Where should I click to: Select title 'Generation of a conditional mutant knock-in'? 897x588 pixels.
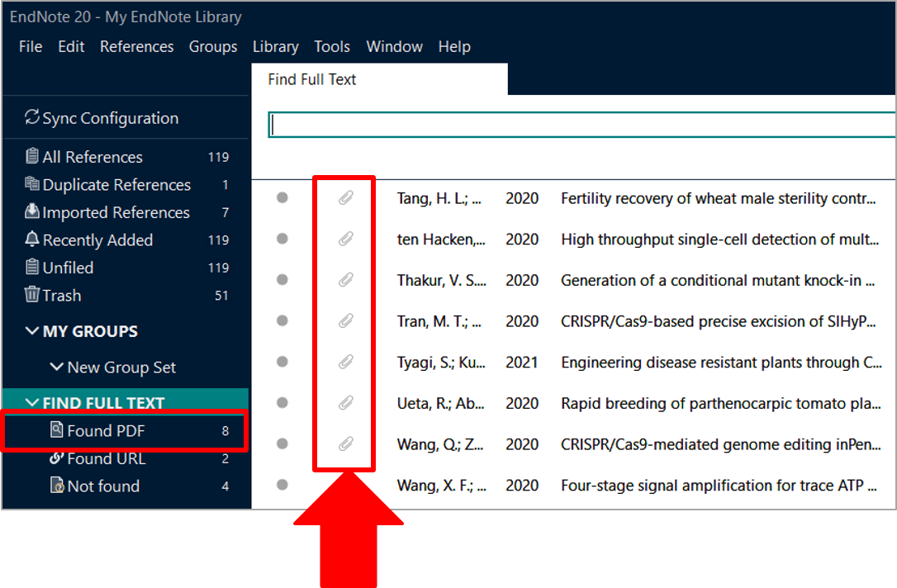(x=718, y=280)
